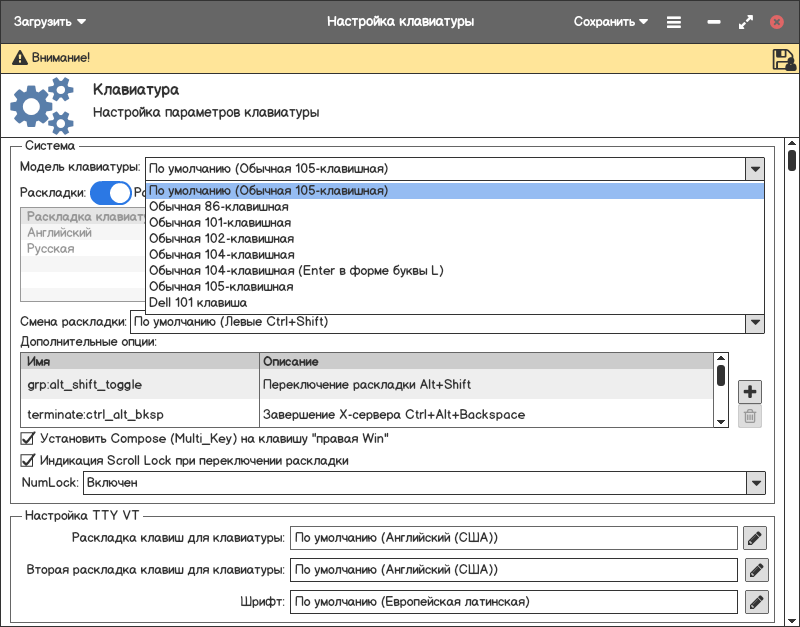Expand the NumLock dropdown
Image resolution: width=800 pixels, height=627 pixels.
pos(755,483)
